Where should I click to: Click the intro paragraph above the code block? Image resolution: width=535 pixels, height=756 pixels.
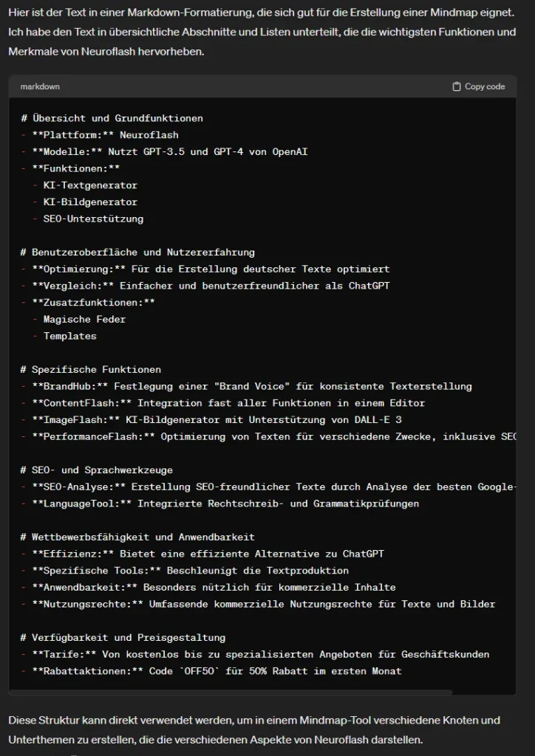(261, 32)
